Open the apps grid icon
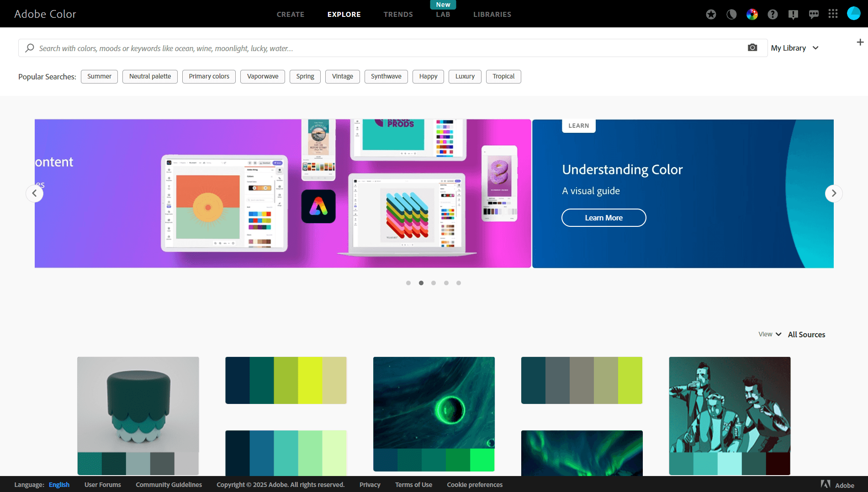 [833, 14]
